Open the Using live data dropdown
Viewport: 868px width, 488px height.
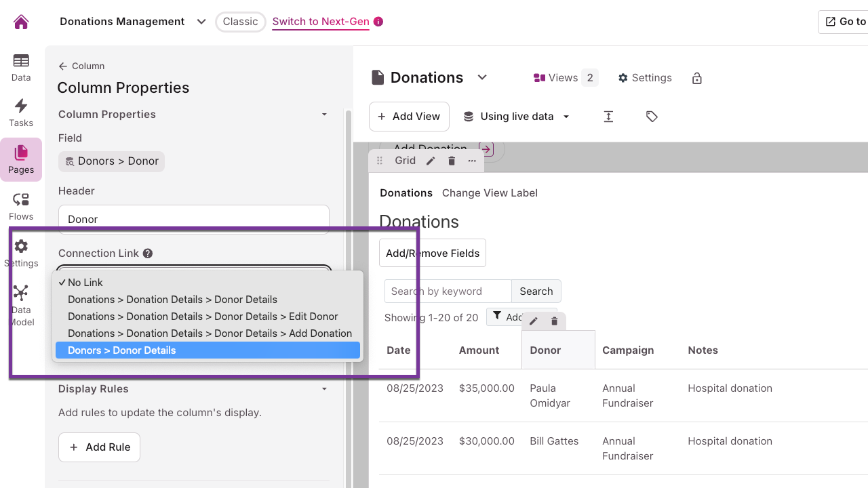tap(517, 116)
